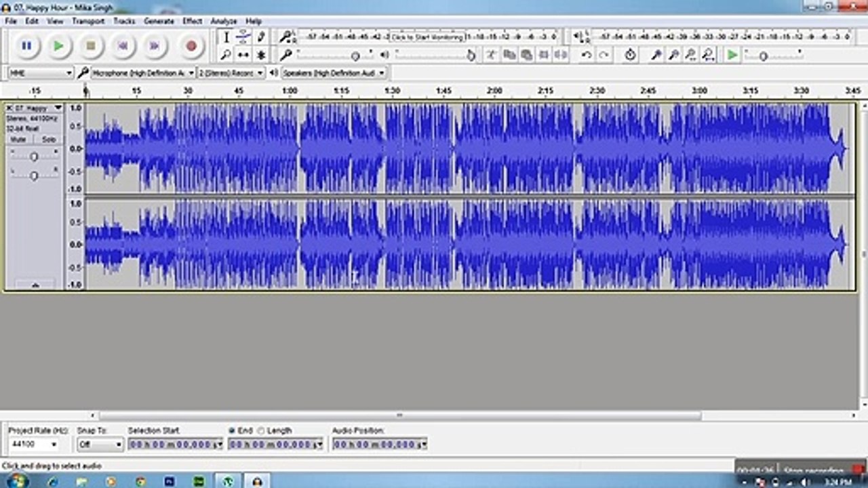Viewport: 868px width, 488px height.
Task: Click the playback meter speaker icon
Action: pos(578,37)
